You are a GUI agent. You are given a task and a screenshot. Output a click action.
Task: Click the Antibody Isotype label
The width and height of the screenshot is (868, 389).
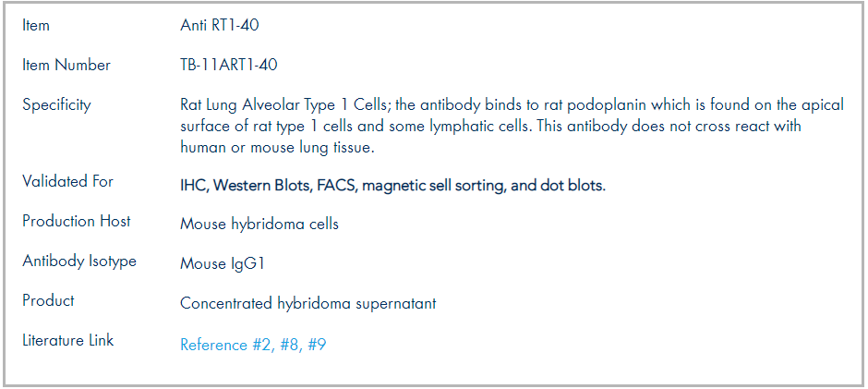[79, 261]
